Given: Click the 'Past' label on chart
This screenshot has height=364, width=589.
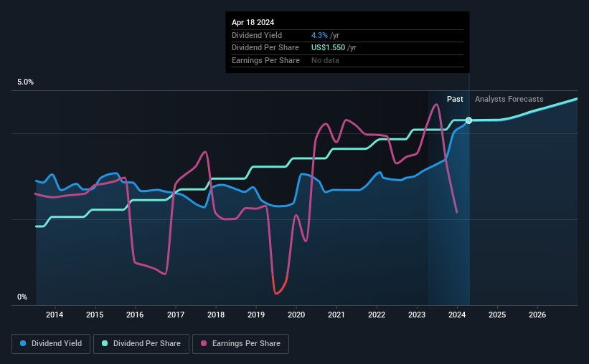Looking at the screenshot, I should point(455,99).
